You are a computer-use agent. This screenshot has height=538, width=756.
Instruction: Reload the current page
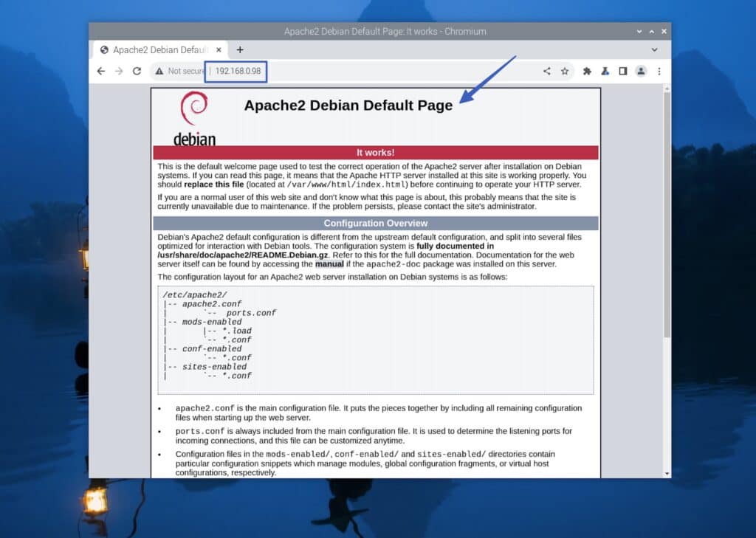point(137,71)
